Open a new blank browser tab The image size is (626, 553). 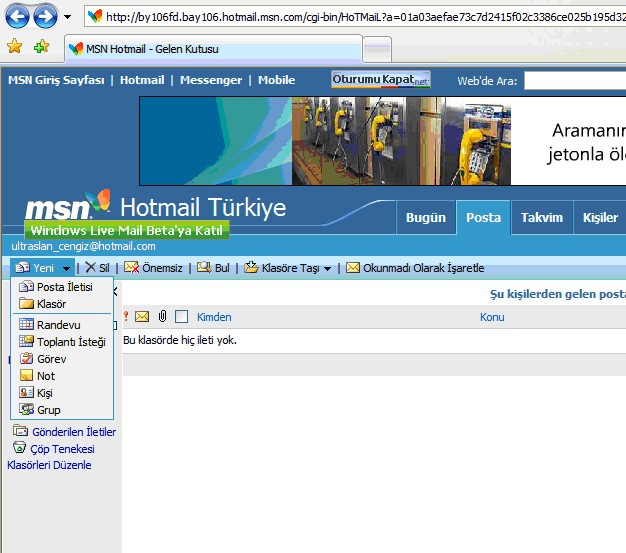click(x=377, y=50)
